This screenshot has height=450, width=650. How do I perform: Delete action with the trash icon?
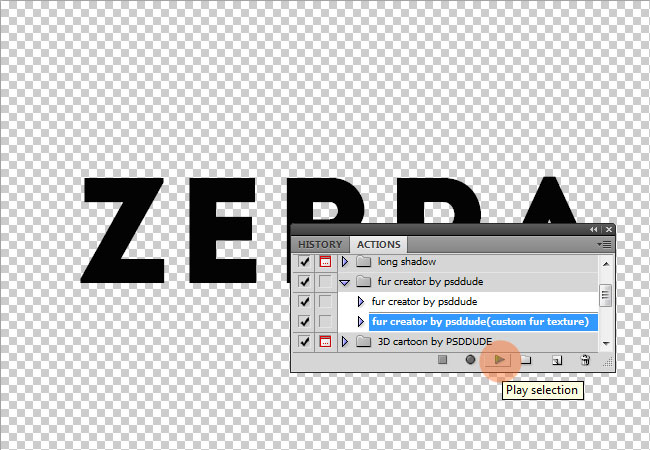point(585,360)
